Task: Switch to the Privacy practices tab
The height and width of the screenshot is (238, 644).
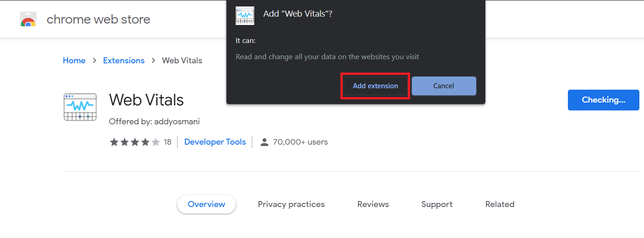Action: coord(291,204)
